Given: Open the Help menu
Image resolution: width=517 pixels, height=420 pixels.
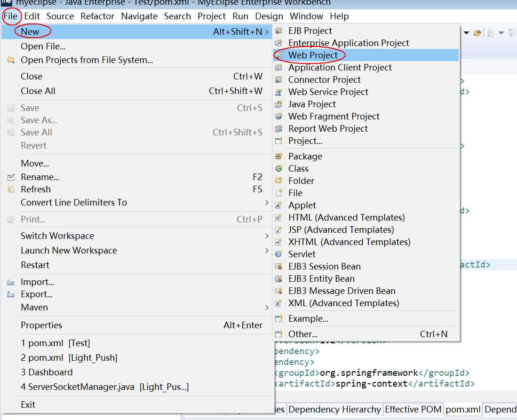Looking at the screenshot, I should [x=339, y=16].
